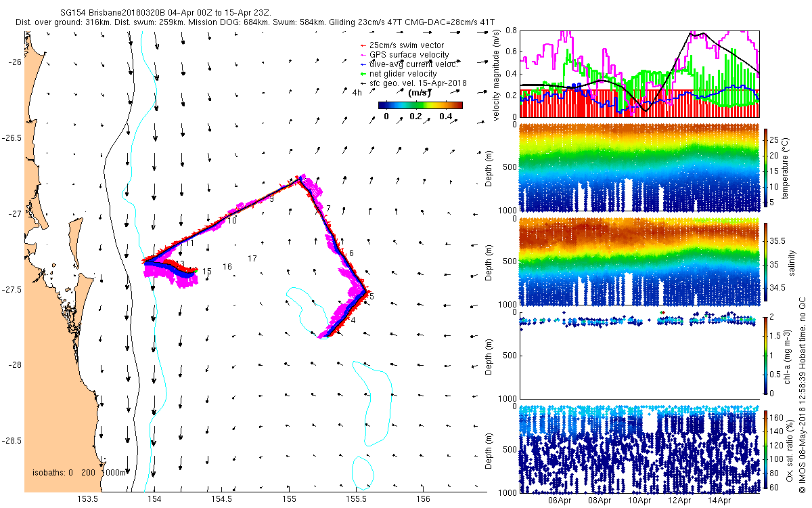Click day marker 15 near the track end
This screenshot has height=508, width=812.
pos(208,272)
